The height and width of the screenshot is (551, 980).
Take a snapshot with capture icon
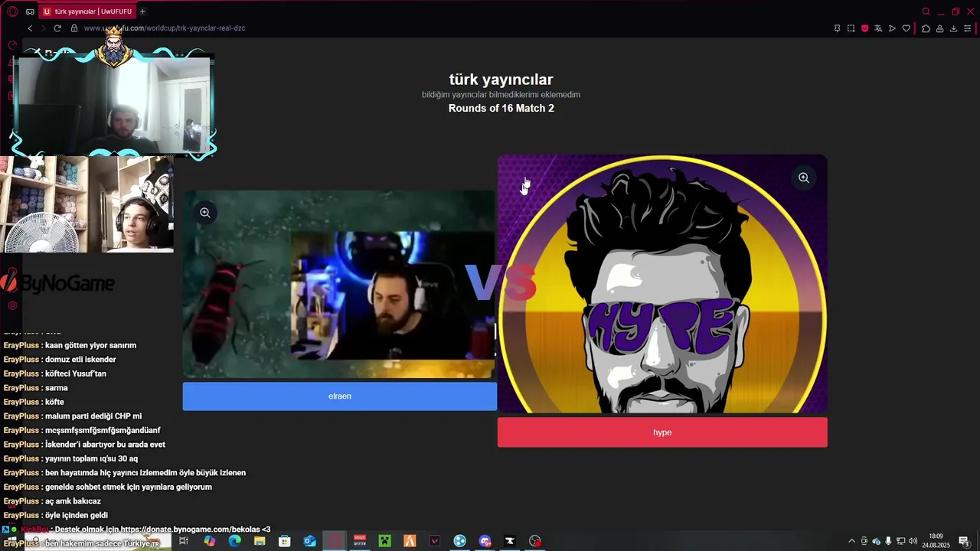pyautogui.click(x=851, y=28)
